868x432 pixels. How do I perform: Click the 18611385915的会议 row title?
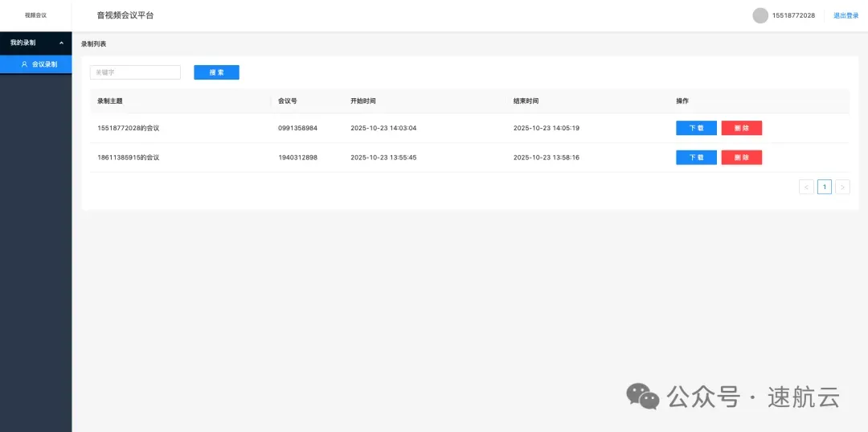pyautogui.click(x=129, y=158)
